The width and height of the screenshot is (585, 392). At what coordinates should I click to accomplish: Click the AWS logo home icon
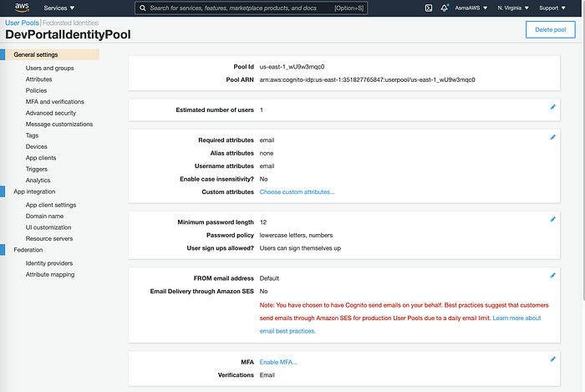click(x=22, y=8)
